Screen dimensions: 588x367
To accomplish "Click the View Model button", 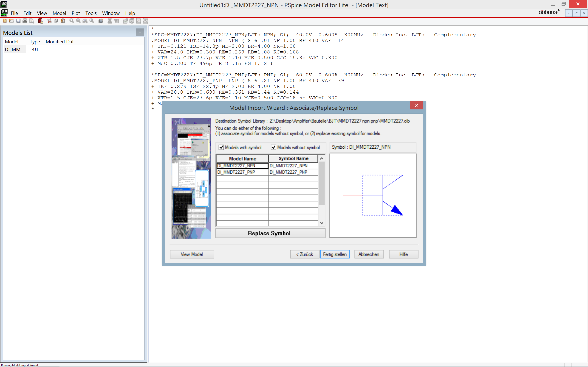I will (192, 254).
